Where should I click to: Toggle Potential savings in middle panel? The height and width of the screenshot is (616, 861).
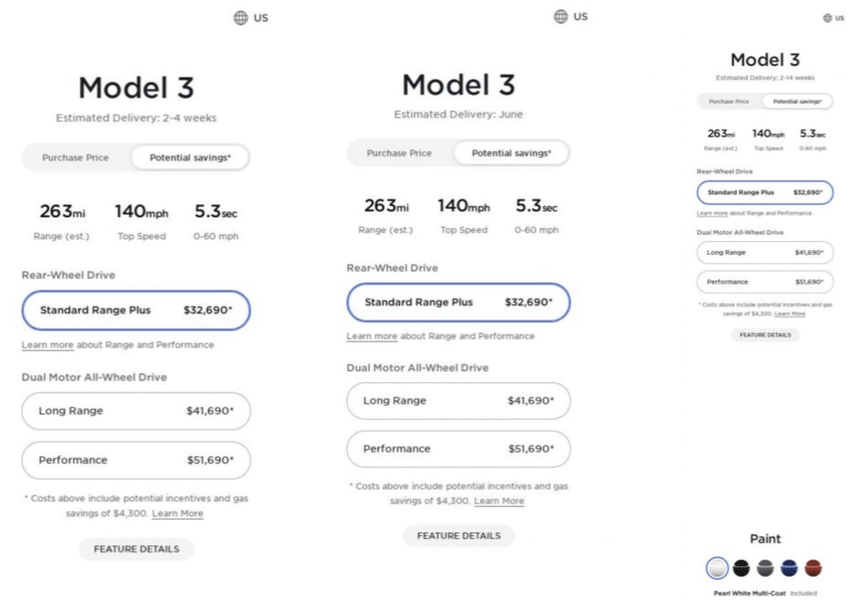(511, 153)
